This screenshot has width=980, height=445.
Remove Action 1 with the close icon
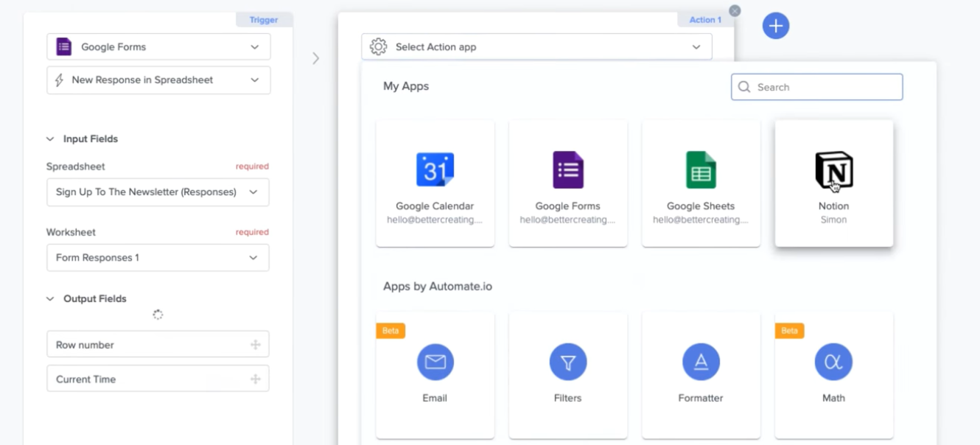[735, 11]
